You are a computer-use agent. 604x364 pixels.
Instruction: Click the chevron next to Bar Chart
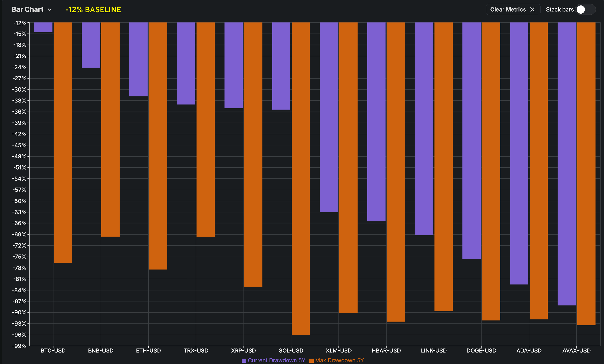[50, 10]
